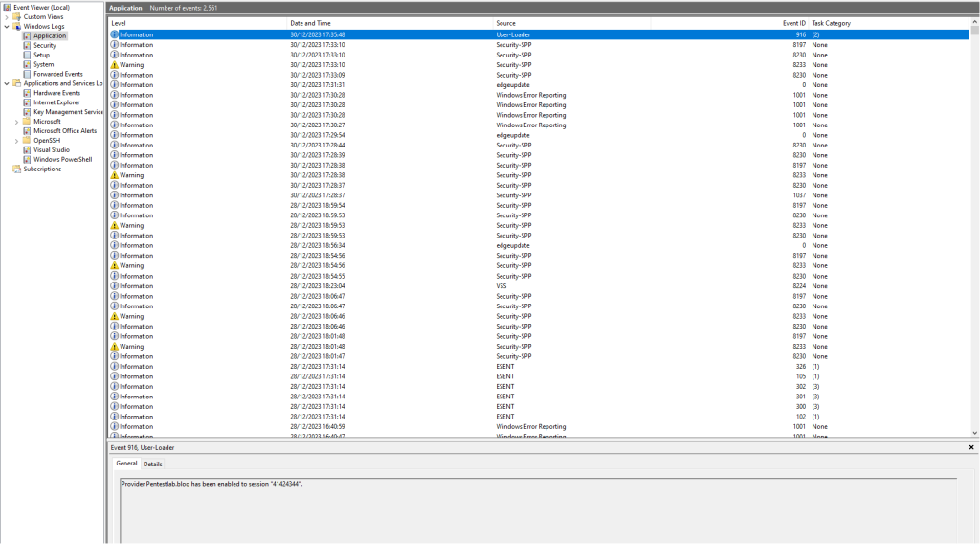Select the Event Viewer (Local) root icon

[x=7, y=7]
